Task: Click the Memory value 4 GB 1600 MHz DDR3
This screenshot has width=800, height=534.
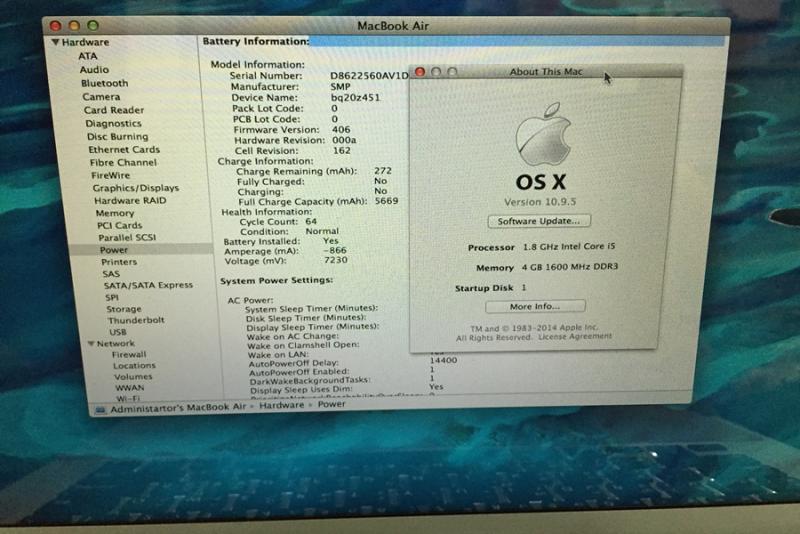Action: coord(570,267)
